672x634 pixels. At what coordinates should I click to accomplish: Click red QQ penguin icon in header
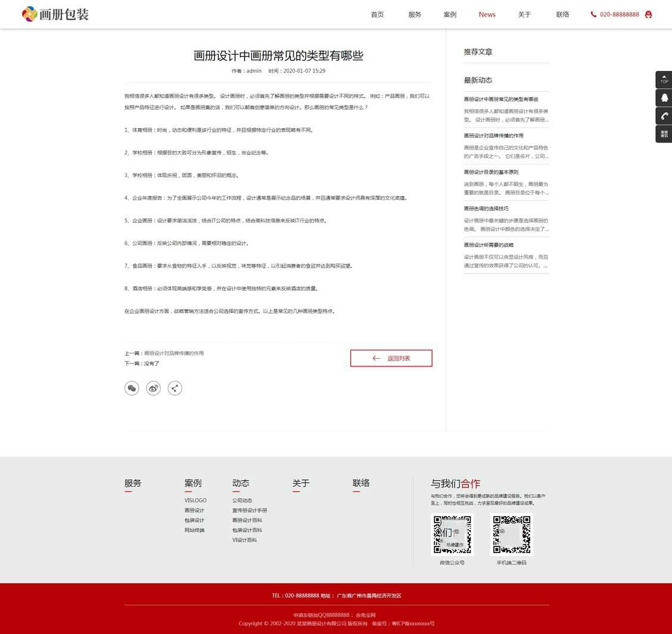(x=648, y=14)
